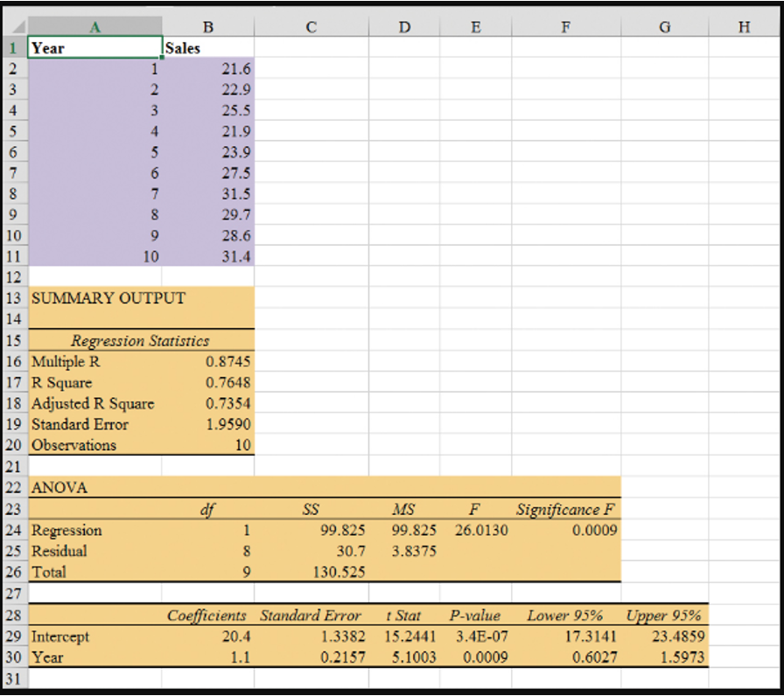Select the Residual df cell showing 8
The width and height of the screenshot is (784, 696).
point(207,551)
